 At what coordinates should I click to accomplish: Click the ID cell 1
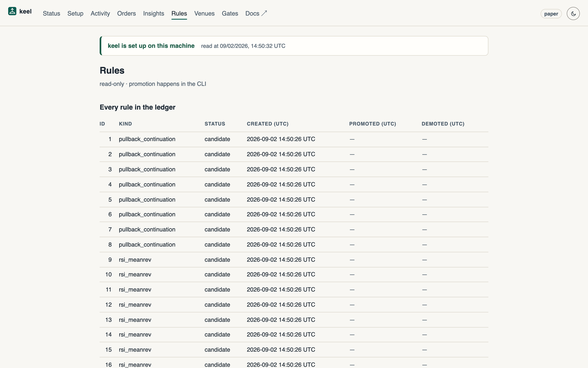110,139
